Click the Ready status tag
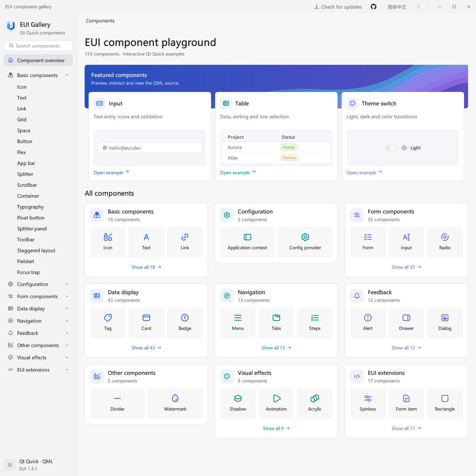Viewport: 476px width, 476px height. click(289, 147)
